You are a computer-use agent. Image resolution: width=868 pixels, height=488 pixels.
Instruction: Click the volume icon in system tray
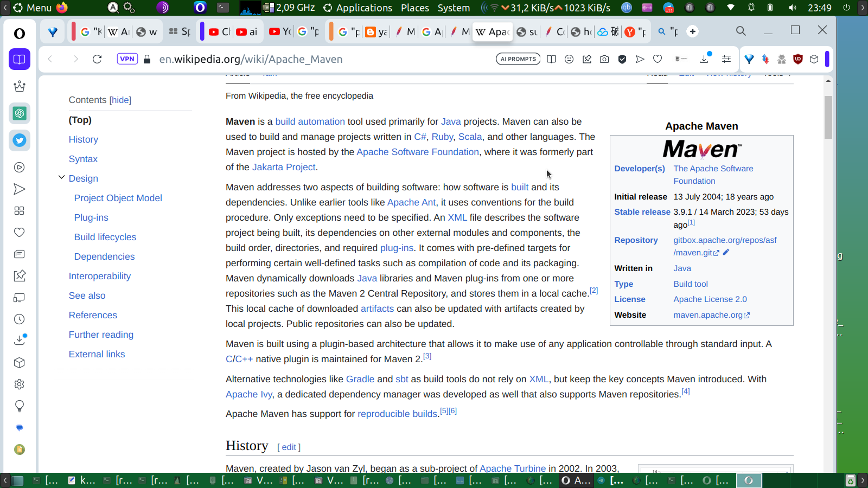pyautogui.click(x=793, y=8)
